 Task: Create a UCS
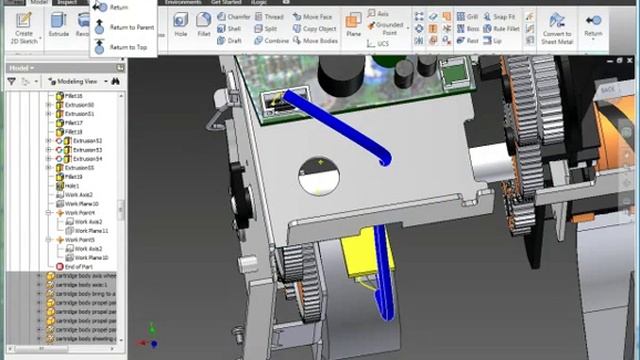click(x=378, y=43)
